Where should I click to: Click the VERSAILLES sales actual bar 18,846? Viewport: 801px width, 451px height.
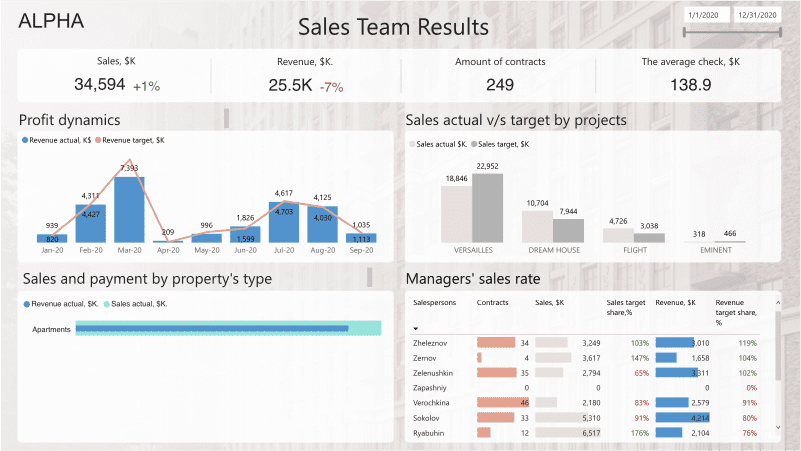(456, 214)
